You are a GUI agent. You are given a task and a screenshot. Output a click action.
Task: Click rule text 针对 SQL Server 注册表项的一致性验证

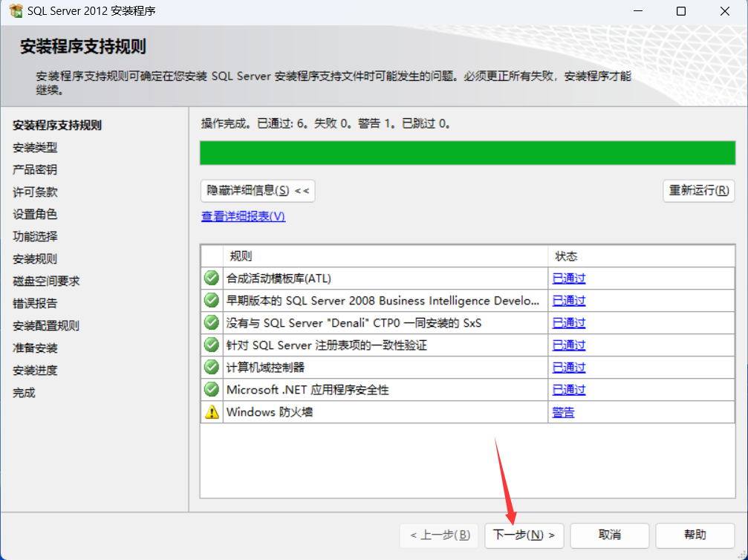(327, 345)
